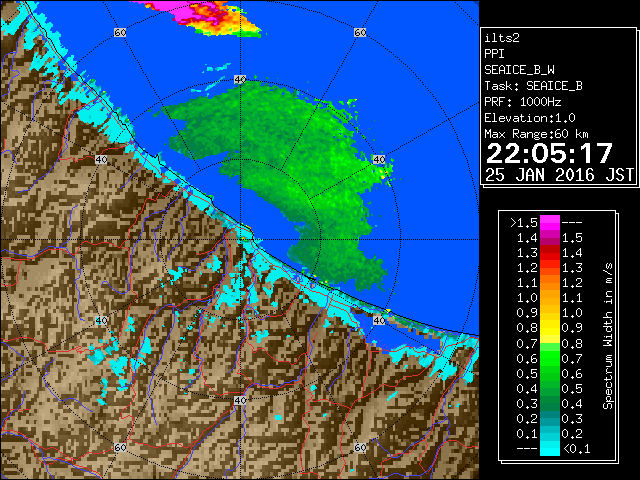Pick the red 1.3–1.4 legend swatch

coord(550,253)
